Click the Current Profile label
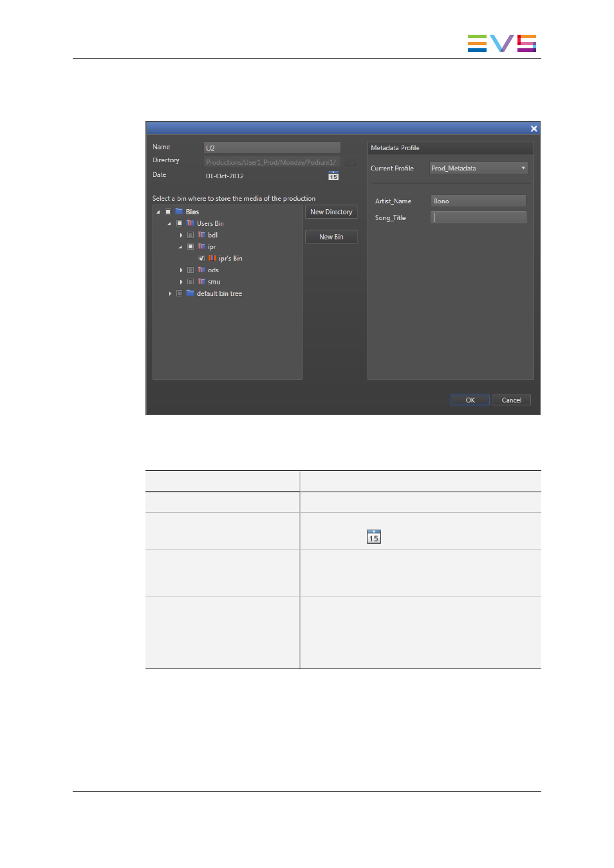The height and width of the screenshot is (868, 614). 392,168
